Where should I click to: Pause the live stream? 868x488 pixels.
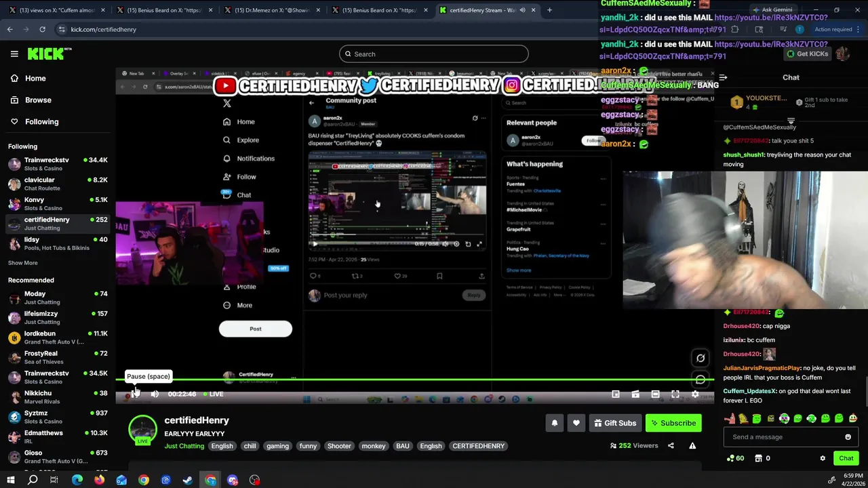[x=134, y=394]
